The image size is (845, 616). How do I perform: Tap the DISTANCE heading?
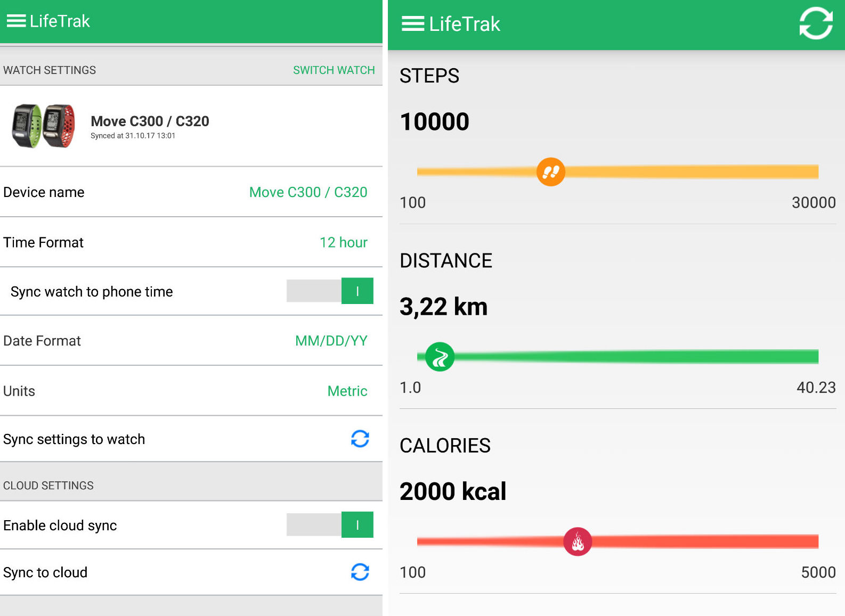[x=446, y=260]
